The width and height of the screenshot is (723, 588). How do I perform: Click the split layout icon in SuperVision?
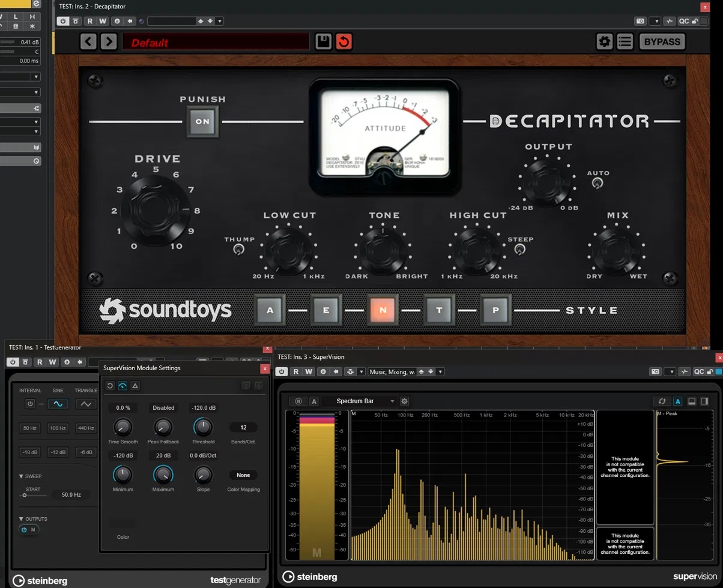pos(705,401)
